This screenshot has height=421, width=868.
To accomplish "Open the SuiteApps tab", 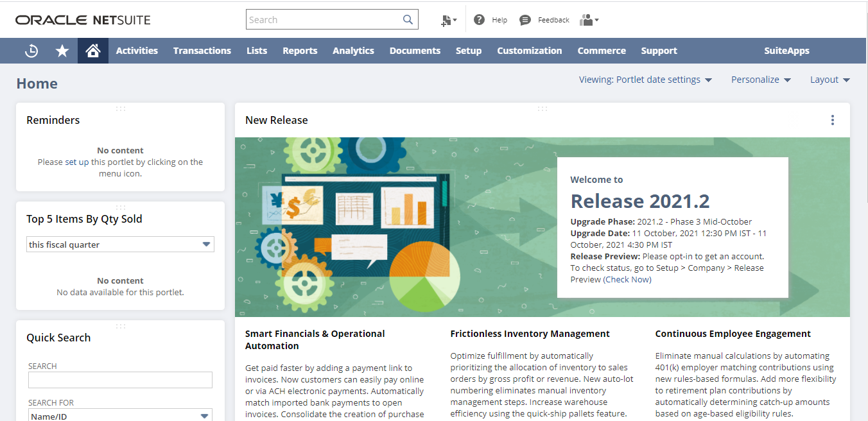I will 786,51.
